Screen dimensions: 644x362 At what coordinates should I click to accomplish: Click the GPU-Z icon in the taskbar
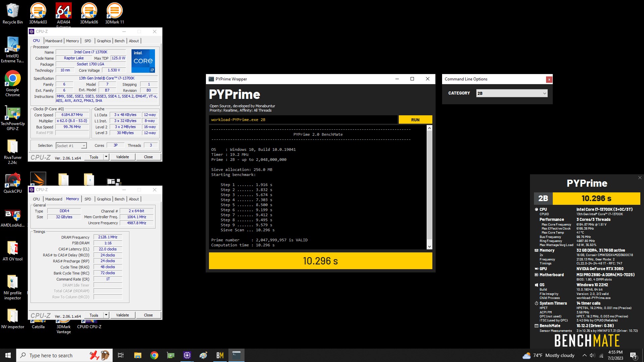pos(171,355)
